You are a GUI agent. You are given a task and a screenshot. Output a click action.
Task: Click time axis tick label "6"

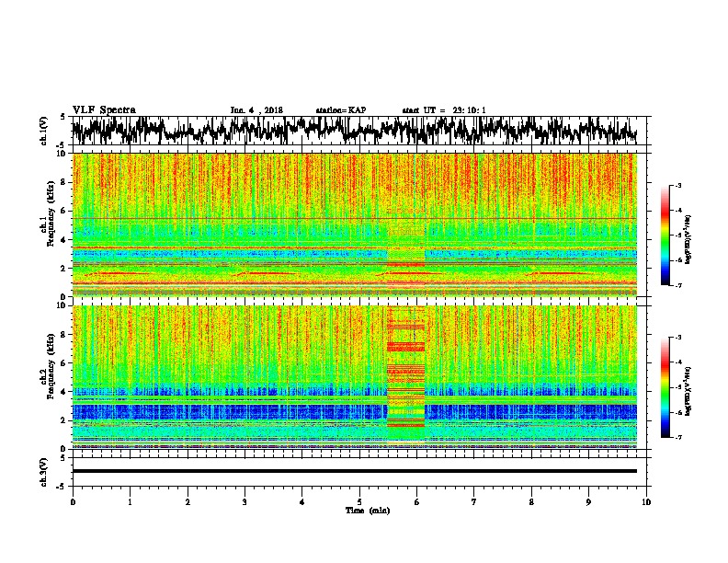click(417, 502)
